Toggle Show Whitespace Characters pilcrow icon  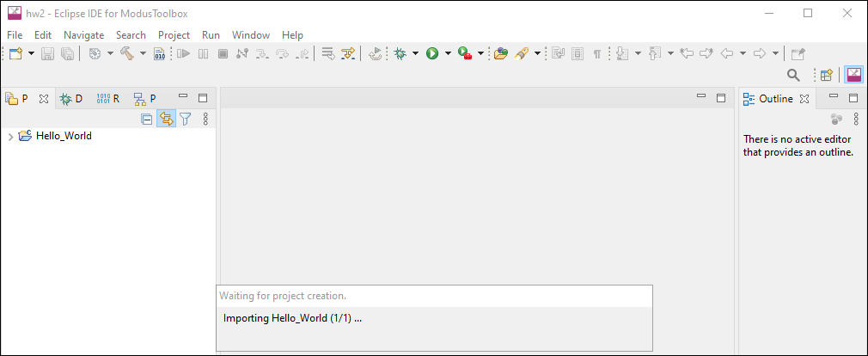point(596,53)
